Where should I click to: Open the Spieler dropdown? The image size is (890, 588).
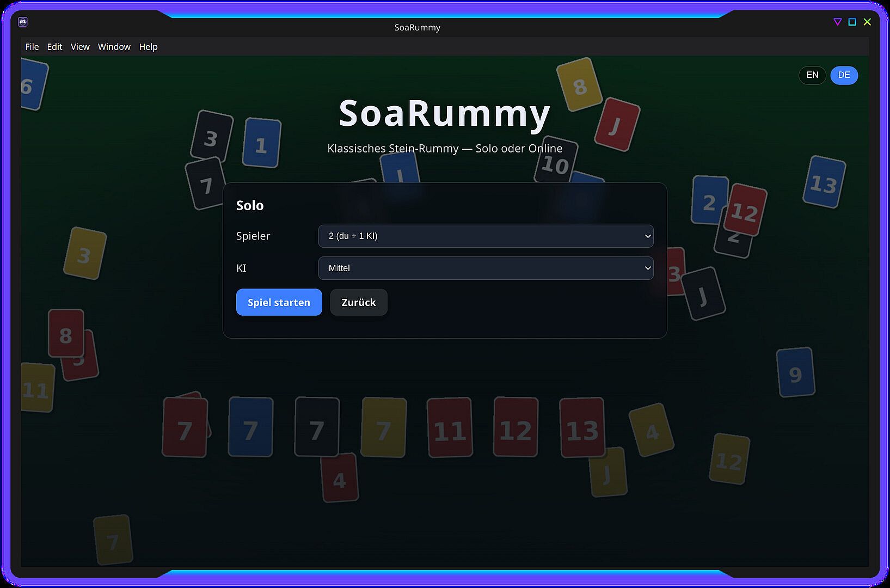point(486,236)
